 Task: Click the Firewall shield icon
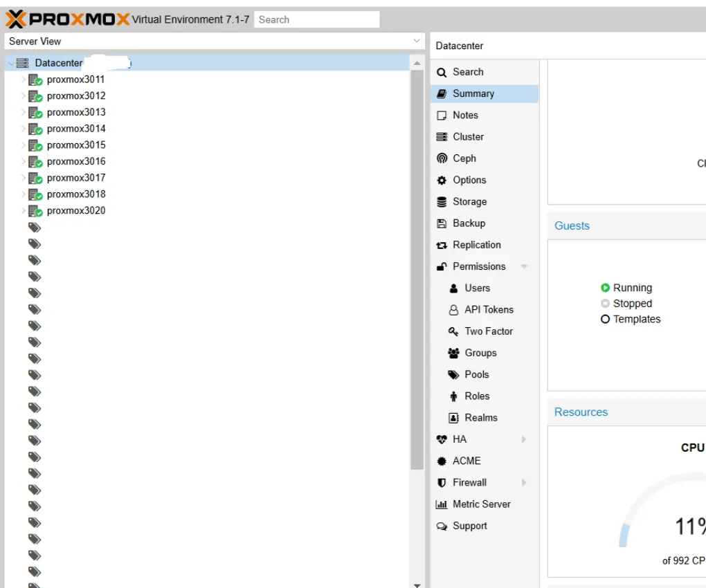click(442, 483)
